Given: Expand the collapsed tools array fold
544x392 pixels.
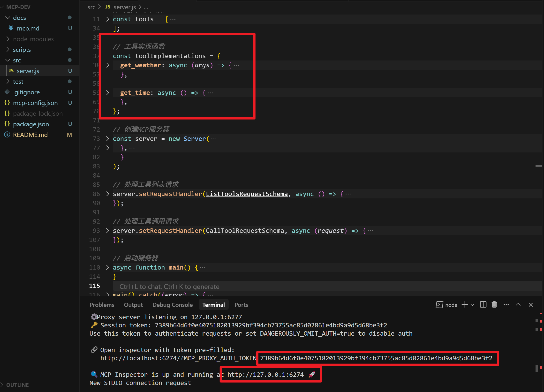Looking at the screenshot, I should (108, 19).
